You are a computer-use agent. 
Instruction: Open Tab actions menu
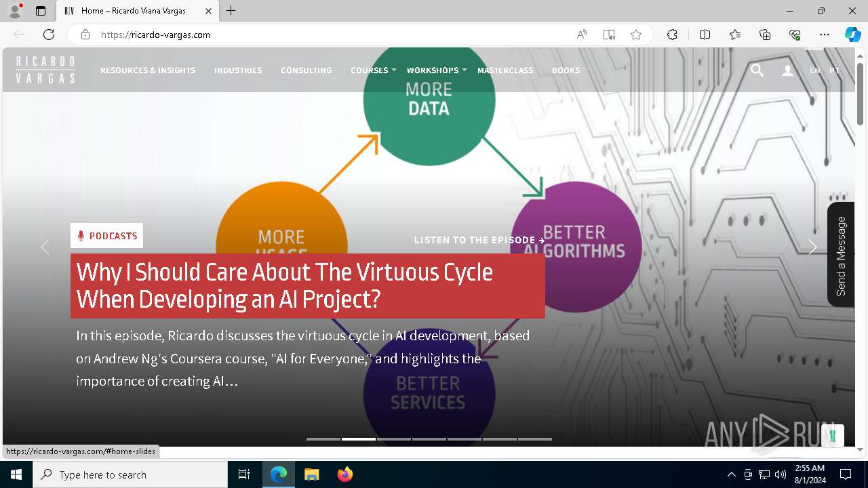pos(41,11)
